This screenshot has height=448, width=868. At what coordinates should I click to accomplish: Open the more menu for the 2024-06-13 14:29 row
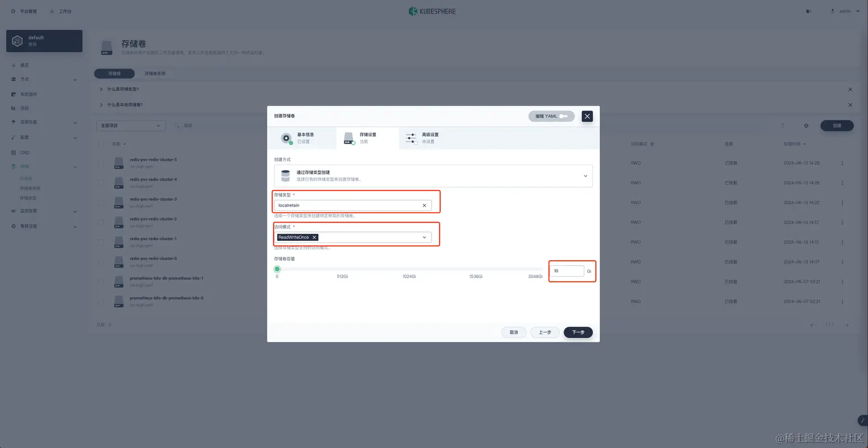(842, 164)
